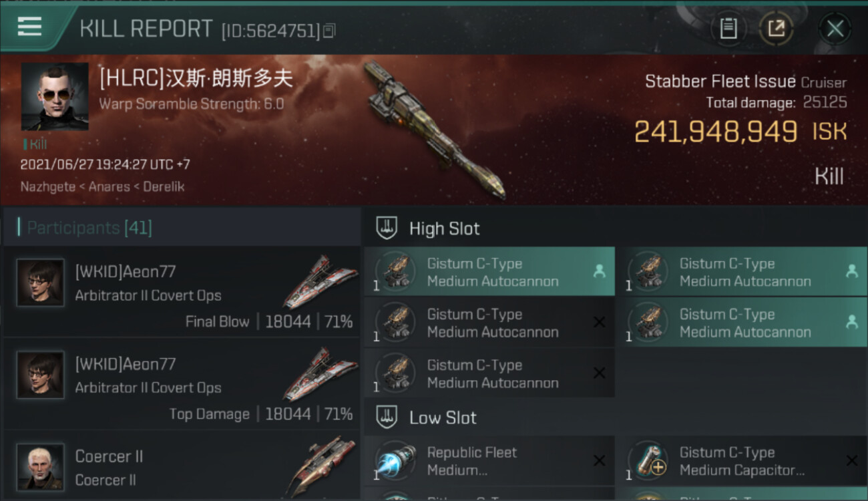Click the Low Slot shield icon
Viewport: 868px width, 501px height.
pyautogui.click(x=387, y=417)
